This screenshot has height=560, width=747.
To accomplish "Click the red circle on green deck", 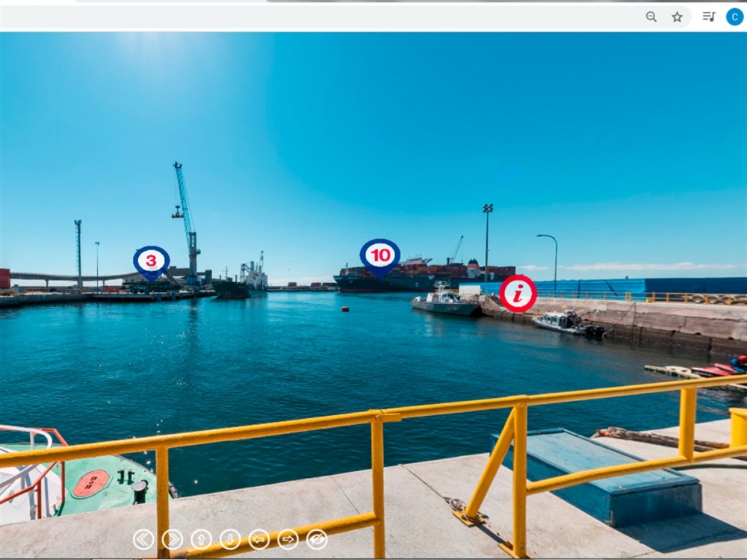I will pyautogui.click(x=90, y=484).
